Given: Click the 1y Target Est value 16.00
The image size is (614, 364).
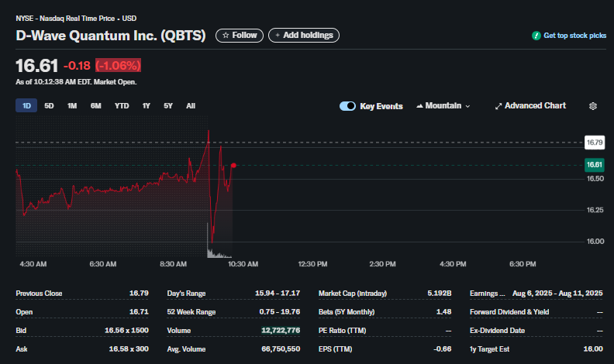Looking at the screenshot, I should click(593, 349).
